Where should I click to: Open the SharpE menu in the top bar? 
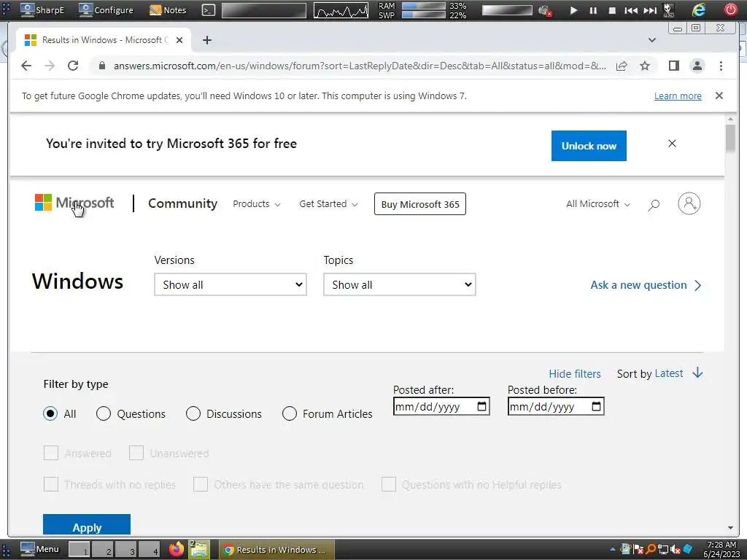pos(42,10)
